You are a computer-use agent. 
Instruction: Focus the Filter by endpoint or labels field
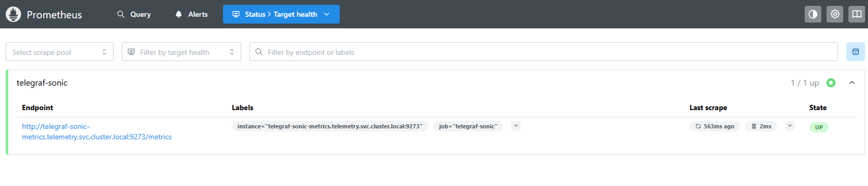click(x=544, y=52)
